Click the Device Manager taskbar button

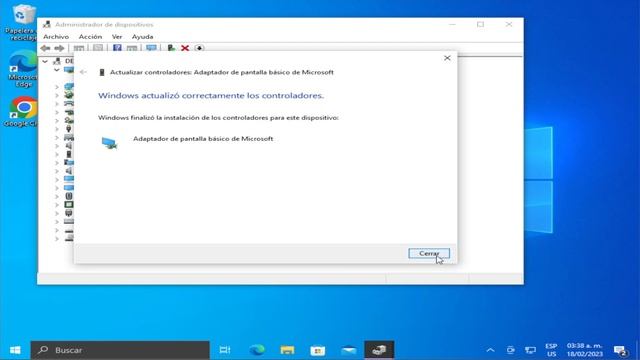pyautogui.click(x=379, y=350)
